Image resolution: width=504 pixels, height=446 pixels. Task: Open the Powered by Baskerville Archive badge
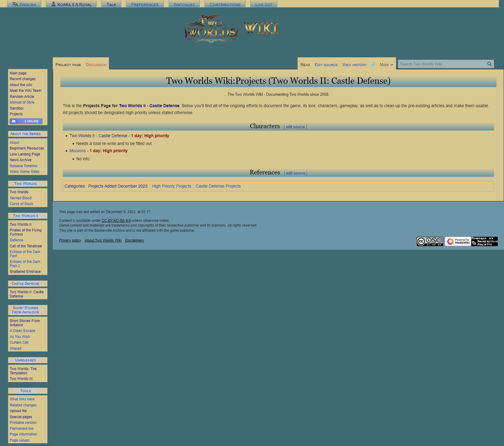coord(484,241)
